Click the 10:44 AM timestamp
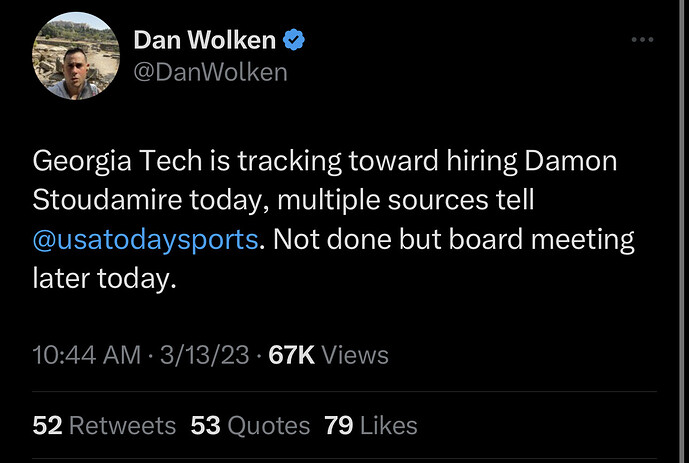This screenshot has height=463, width=689. click(x=85, y=354)
